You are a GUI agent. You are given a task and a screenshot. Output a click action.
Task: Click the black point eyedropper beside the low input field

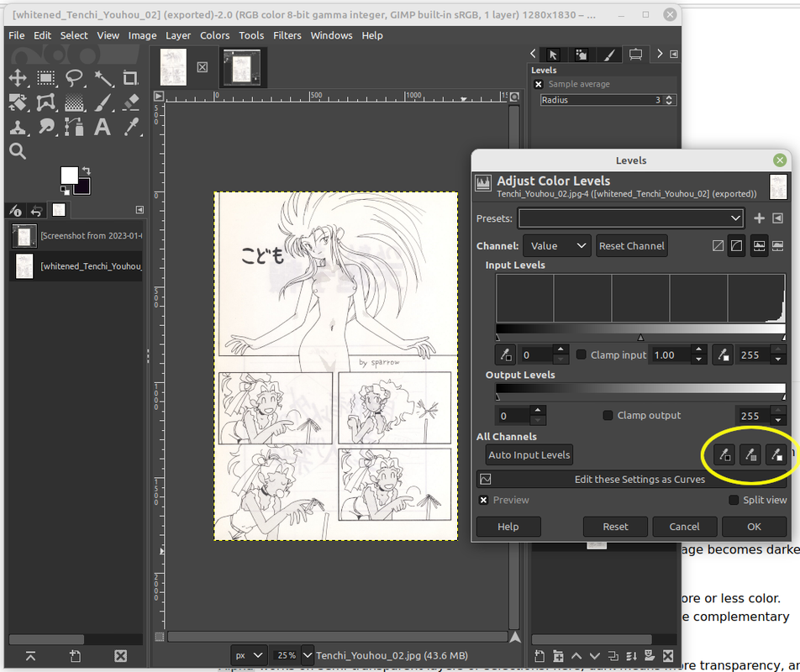(505, 354)
